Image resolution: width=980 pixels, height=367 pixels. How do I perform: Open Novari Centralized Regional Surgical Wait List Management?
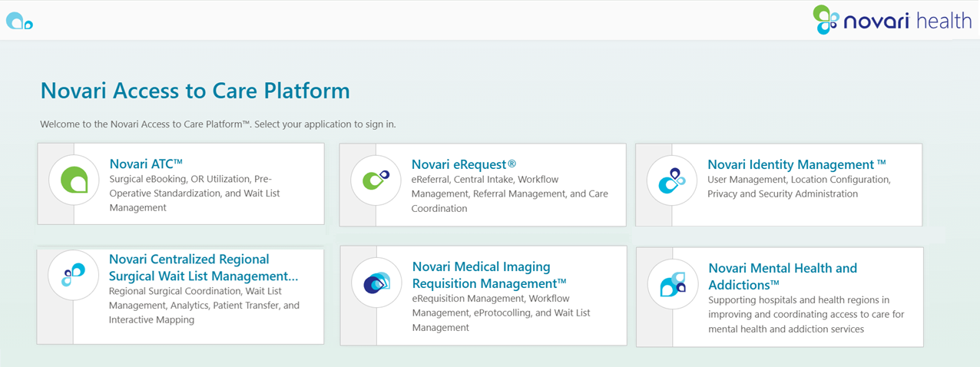point(204,267)
